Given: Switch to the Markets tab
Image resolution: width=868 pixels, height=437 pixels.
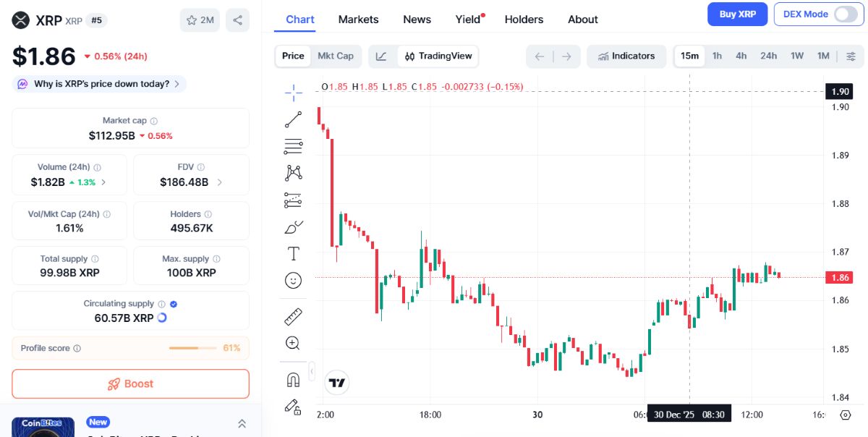Looking at the screenshot, I should [x=358, y=20].
